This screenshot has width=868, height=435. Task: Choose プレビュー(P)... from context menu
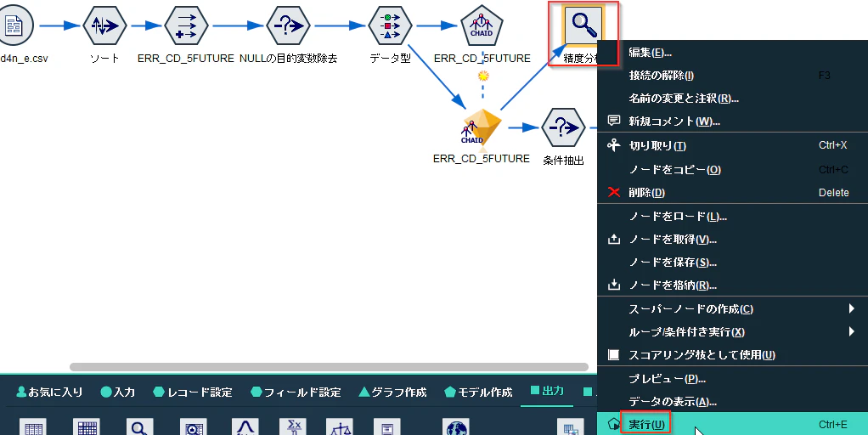pyautogui.click(x=732, y=379)
